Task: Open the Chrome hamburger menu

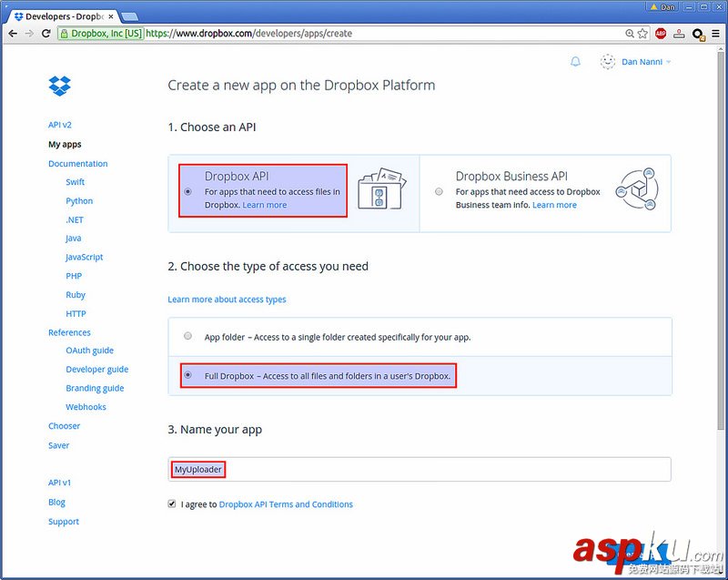Action: pos(715,34)
